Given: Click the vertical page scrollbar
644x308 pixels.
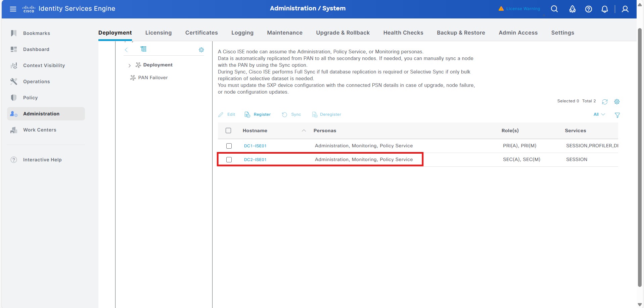Looking at the screenshot, I should coord(640,158).
